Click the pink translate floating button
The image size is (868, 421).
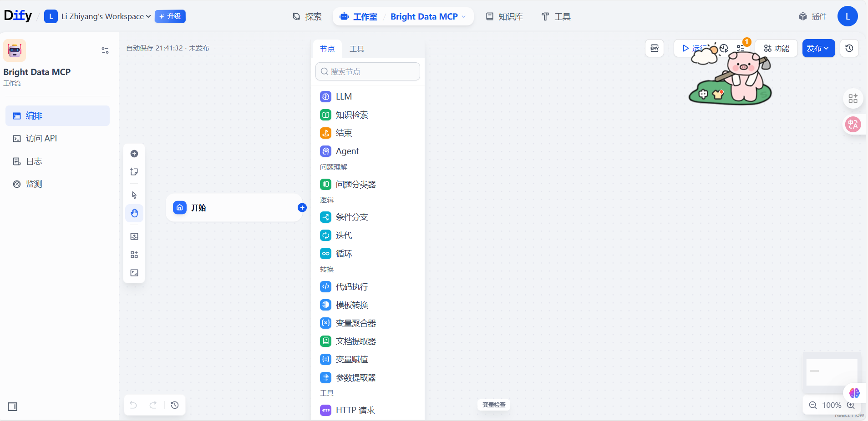853,124
